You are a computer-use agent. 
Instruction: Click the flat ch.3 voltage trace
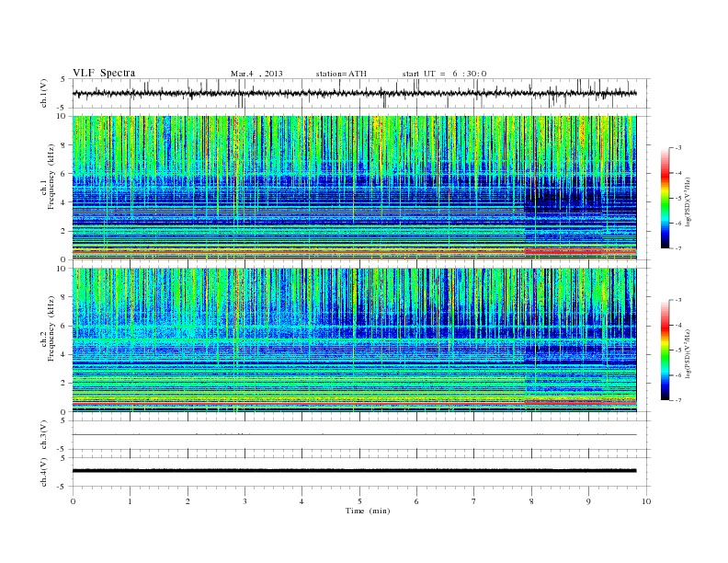coord(354,435)
